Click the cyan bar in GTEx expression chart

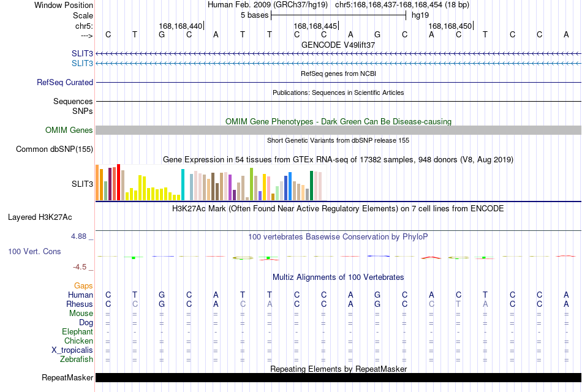click(183, 185)
